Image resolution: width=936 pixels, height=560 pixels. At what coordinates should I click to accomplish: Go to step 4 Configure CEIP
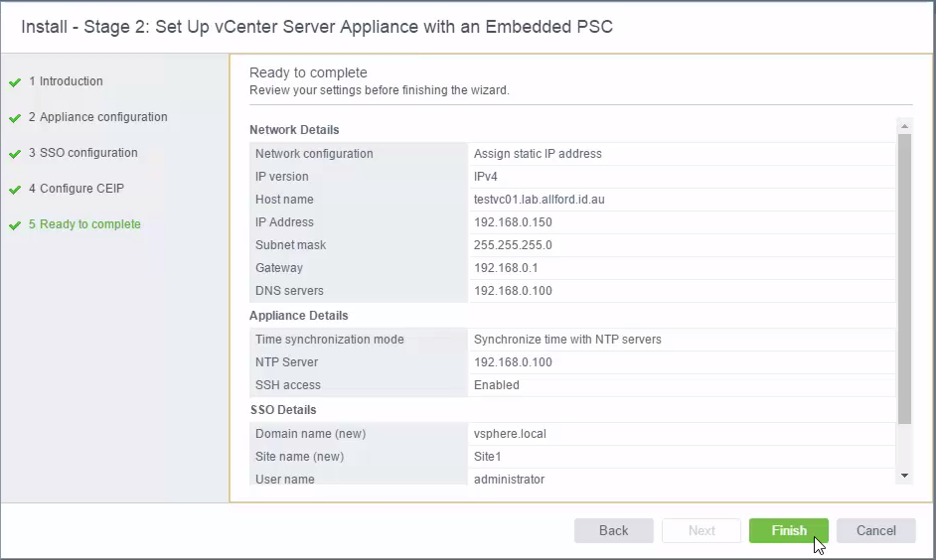pyautogui.click(x=77, y=189)
